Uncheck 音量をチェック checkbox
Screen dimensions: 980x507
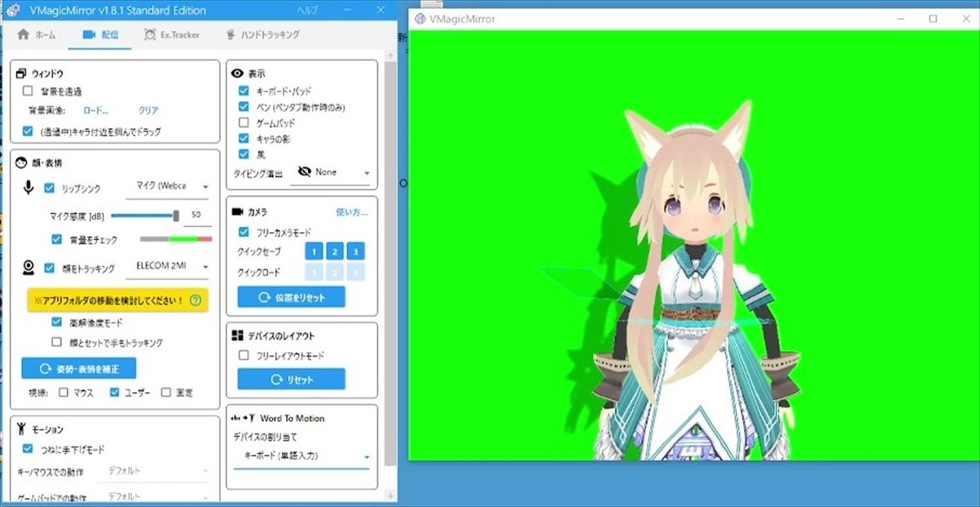click(56, 239)
